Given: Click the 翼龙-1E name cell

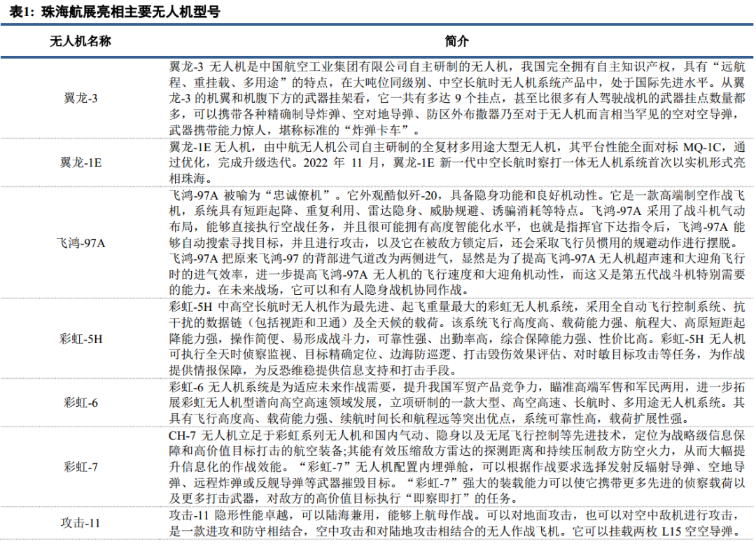Looking at the screenshot, I should (x=80, y=162).
